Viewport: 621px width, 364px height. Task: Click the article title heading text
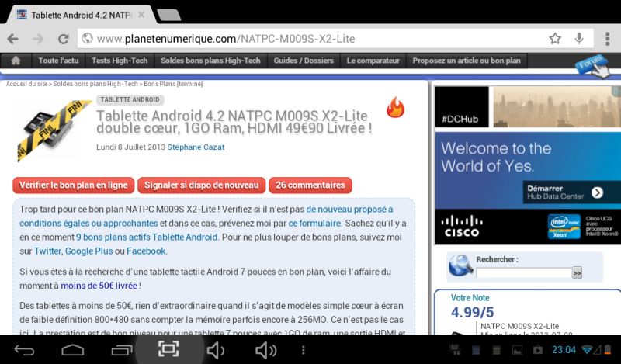234,122
